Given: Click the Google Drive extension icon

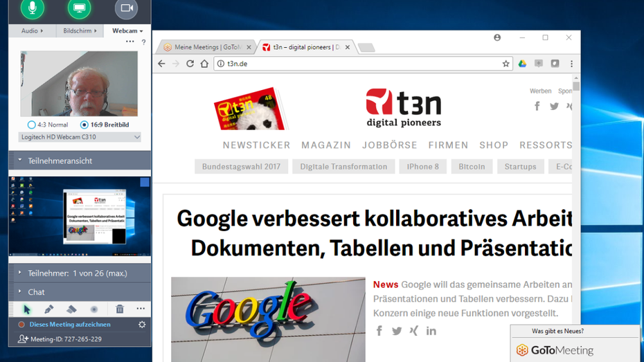Looking at the screenshot, I should [522, 64].
